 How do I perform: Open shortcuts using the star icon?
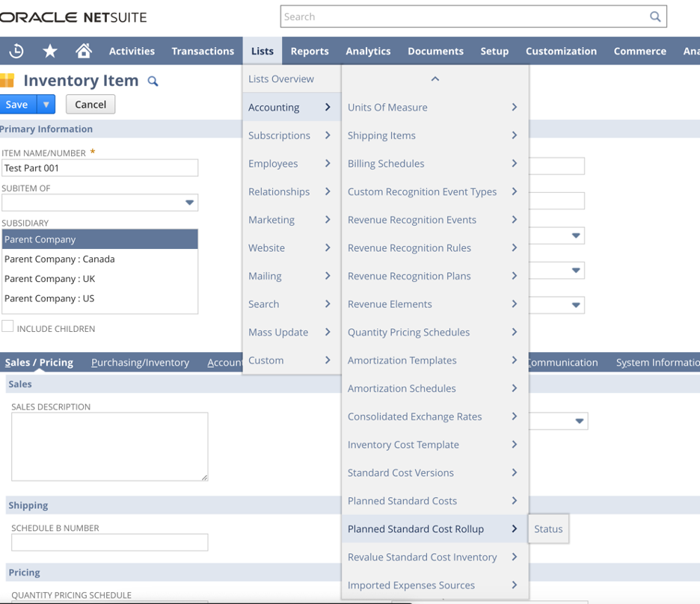(49, 51)
